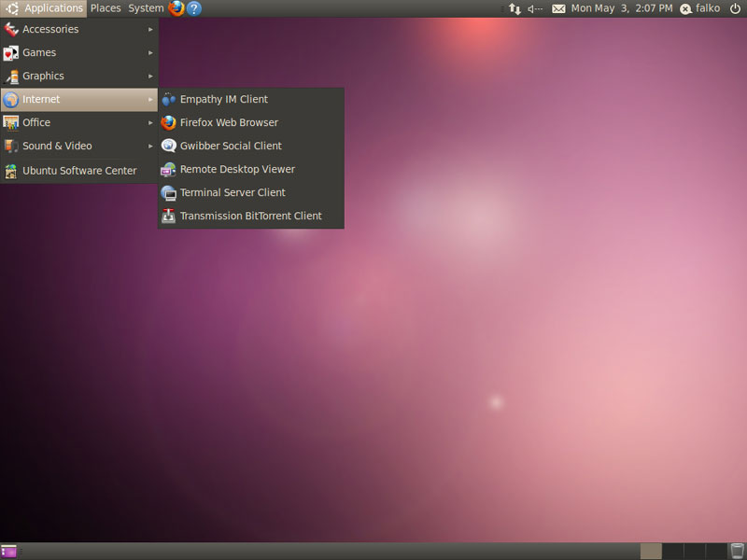Click the Sound & Video category icon
Viewport: 747px width, 560px height.
coord(11,147)
